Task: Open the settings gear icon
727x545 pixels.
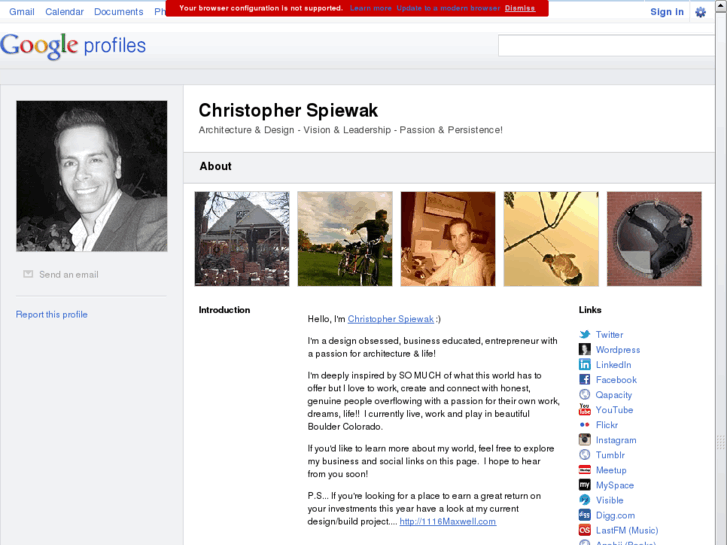Action: pos(701,12)
